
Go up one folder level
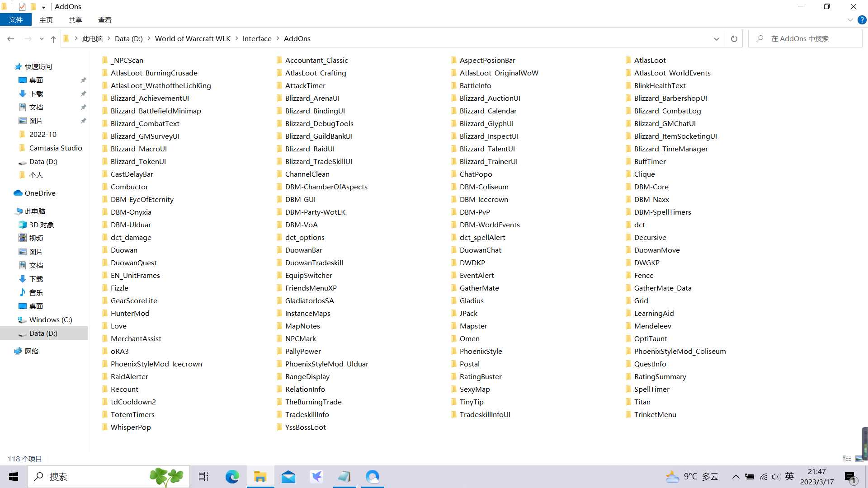53,39
